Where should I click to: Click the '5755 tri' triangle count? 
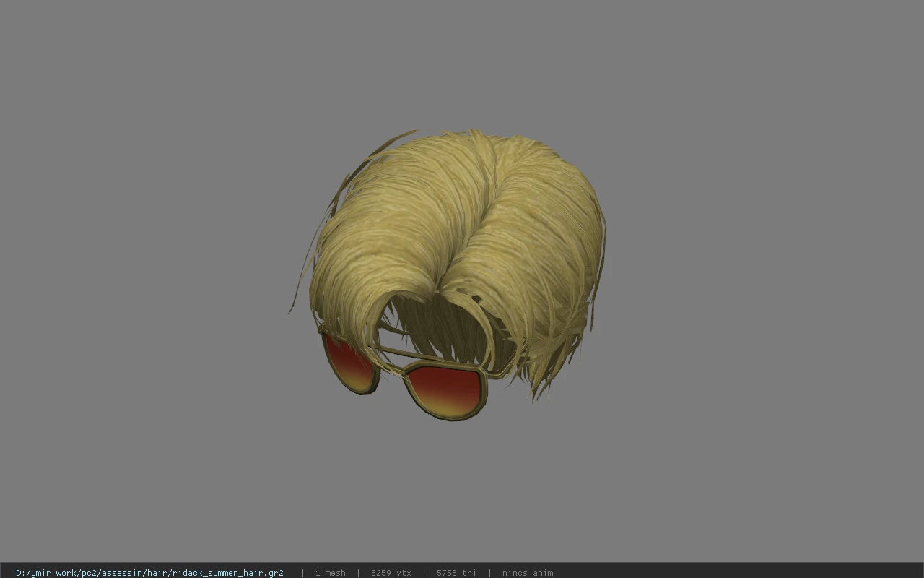point(456,573)
